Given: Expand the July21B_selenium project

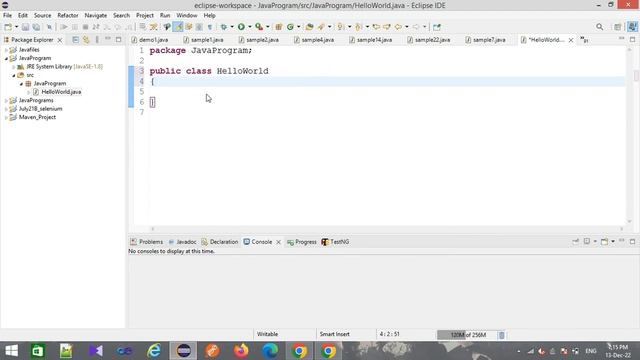Looking at the screenshot, I should pyautogui.click(x=6, y=109).
